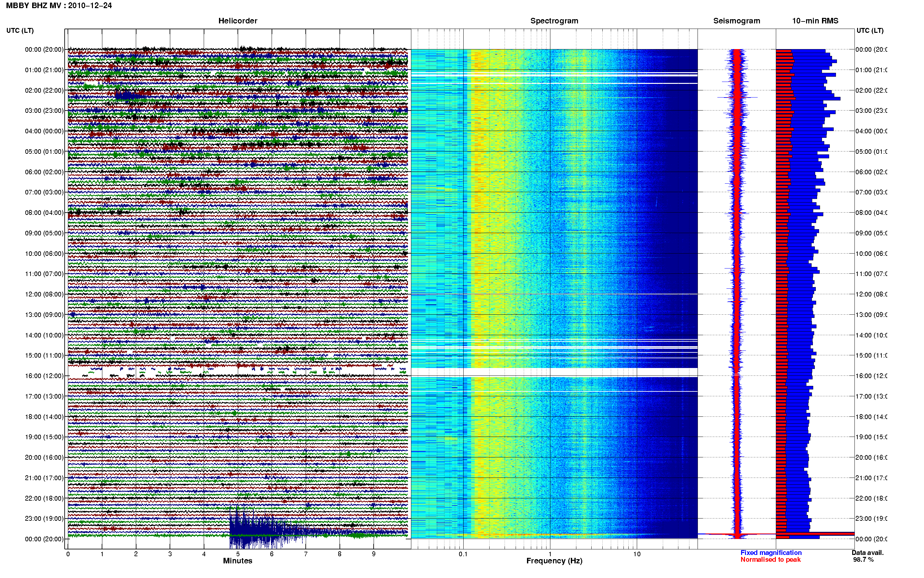Click the left-axis 06:00 (02:00) time label
Viewport: 924px width, 578px height.
[44, 172]
